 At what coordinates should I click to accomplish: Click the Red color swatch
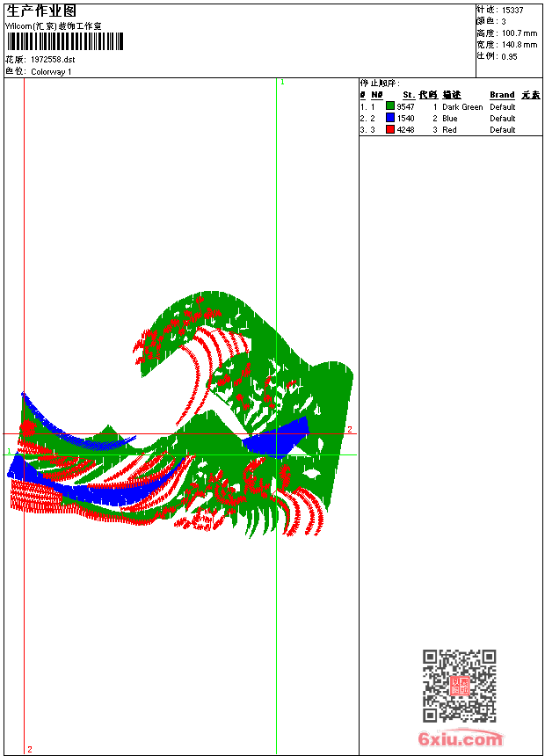tap(390, 129)
